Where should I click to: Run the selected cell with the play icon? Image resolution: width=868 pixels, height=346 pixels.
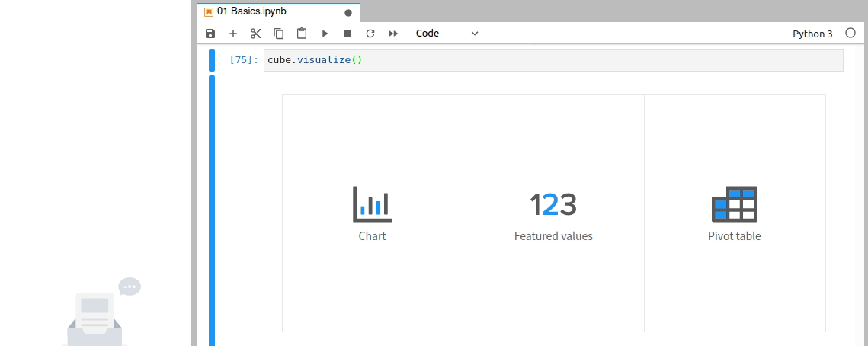tap(325, 34)
